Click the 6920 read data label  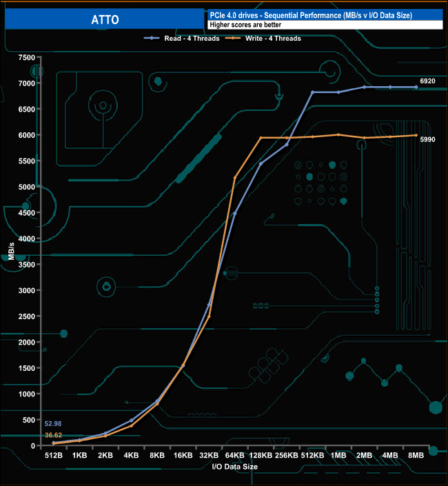[427, 81]
